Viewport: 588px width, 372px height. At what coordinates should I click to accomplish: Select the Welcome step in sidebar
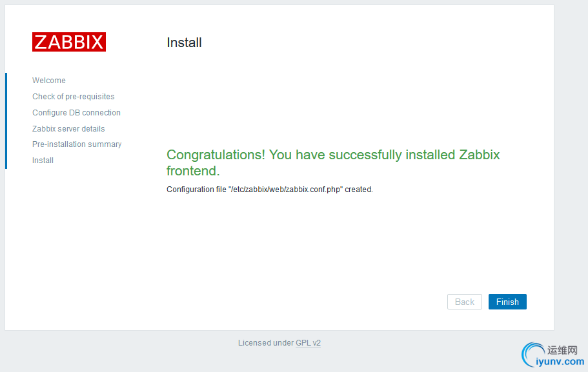tap(49, 81)
